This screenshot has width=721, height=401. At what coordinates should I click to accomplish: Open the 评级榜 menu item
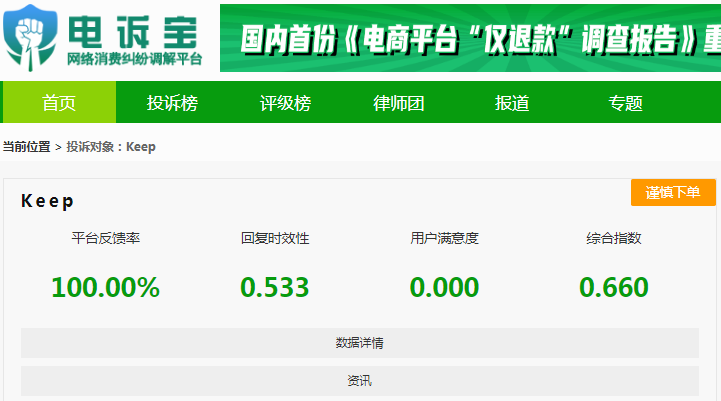pyautogui.click(x=285, y=103)
